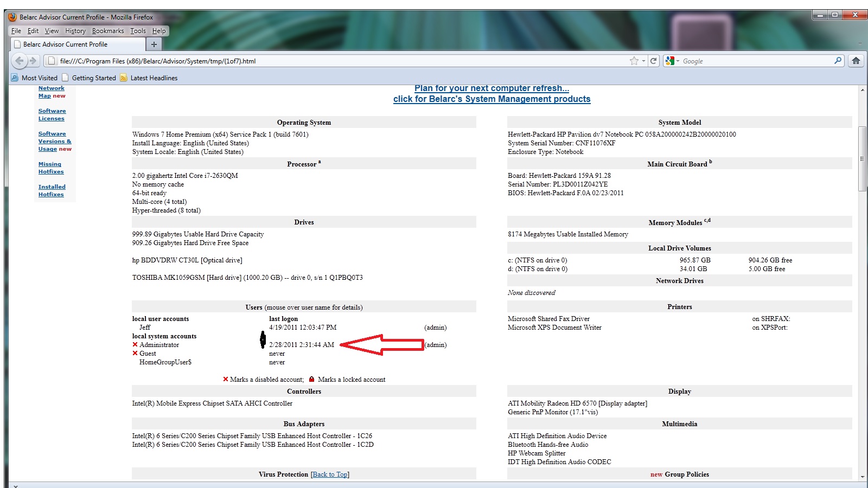Click the Intel Mobile Express Chipset SATA AHCI Controller text
Screen dimensions: 868x488
click(x=212, y=403)
